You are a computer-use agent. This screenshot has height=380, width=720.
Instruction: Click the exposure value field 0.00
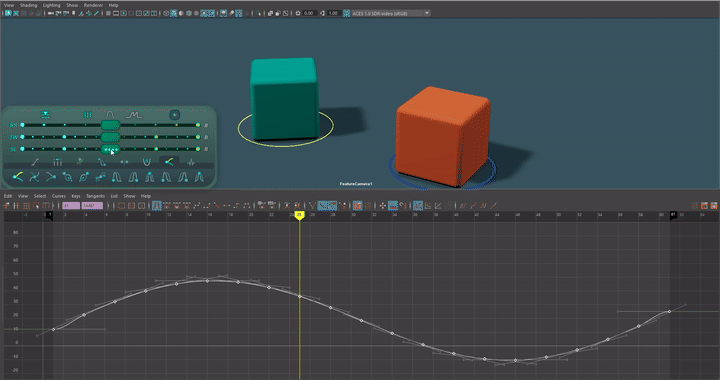pos(309,13)
